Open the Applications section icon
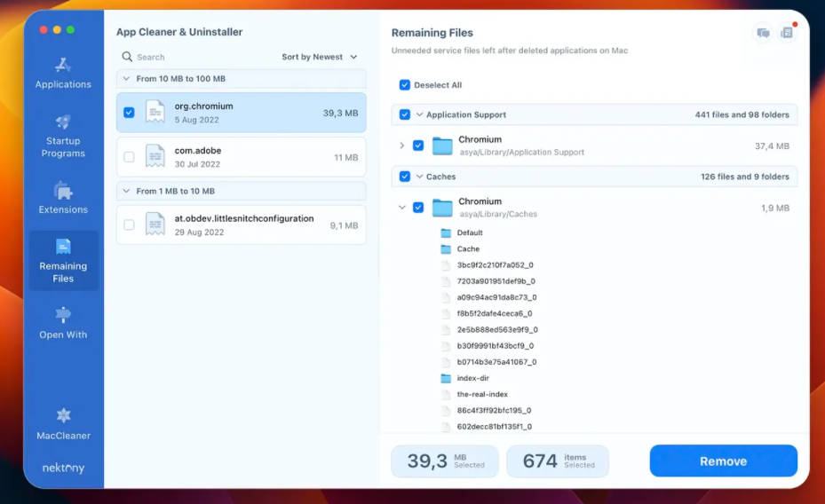This screenshot has height=504, width=825. [63, 65]
